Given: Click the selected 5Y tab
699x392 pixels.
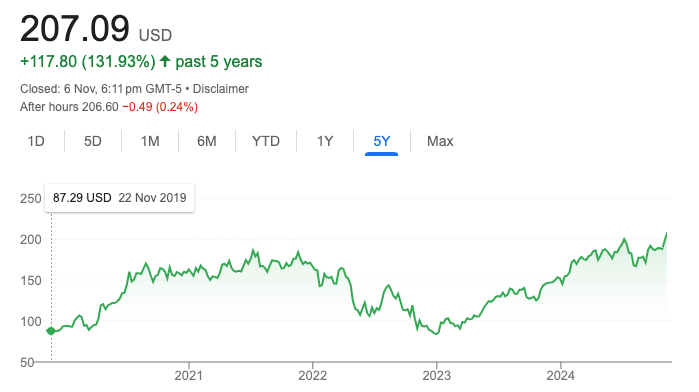Looking at the screenshot, I should point(382,141).
